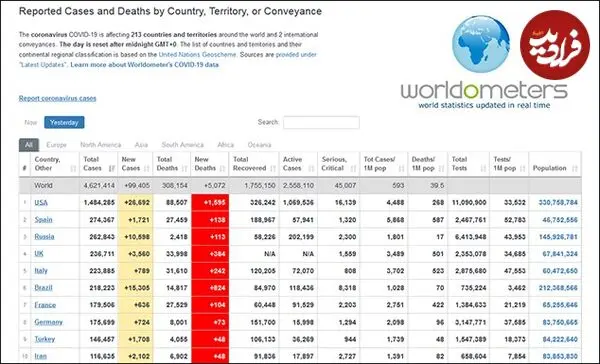The width and height of the screenshot is (600, 364).
Task: Sort by Country, Other arrow icon
Action: pos(73,168)
